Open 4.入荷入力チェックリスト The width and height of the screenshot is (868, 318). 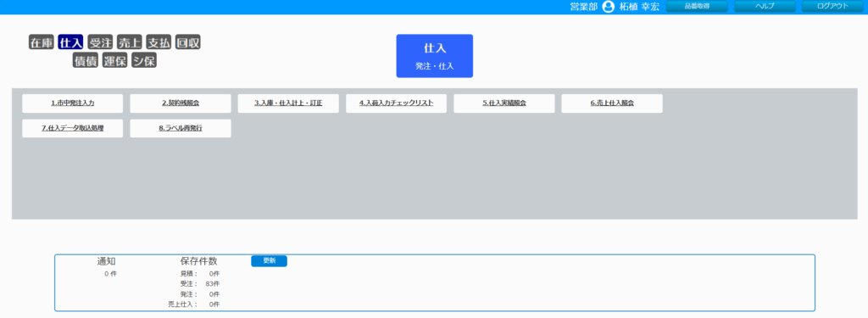[397, 103]
